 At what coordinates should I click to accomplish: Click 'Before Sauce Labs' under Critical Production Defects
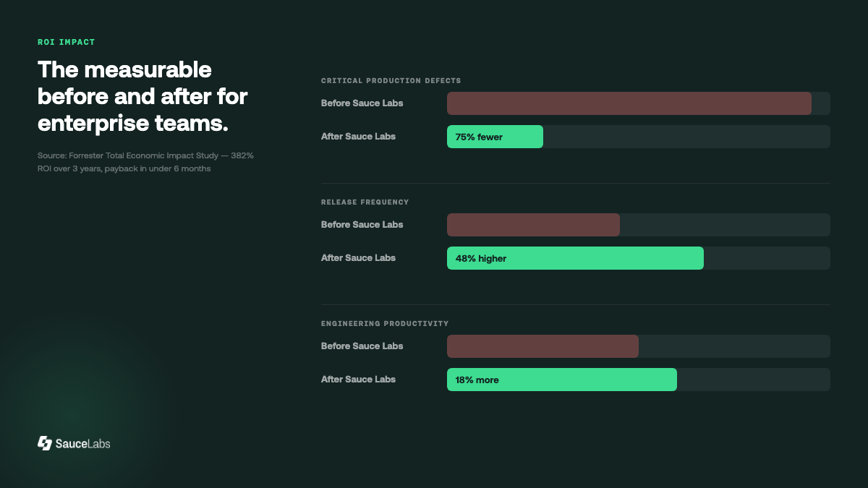362,103
